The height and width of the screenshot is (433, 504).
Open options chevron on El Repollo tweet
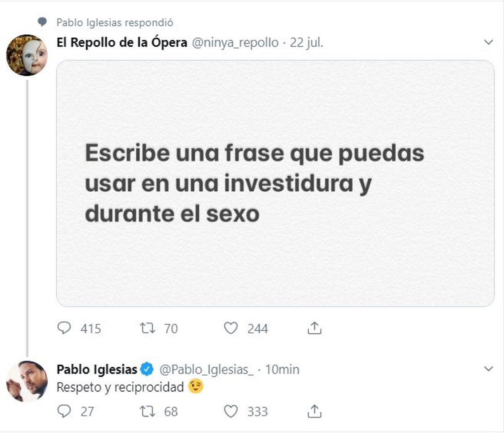point(488,42)
